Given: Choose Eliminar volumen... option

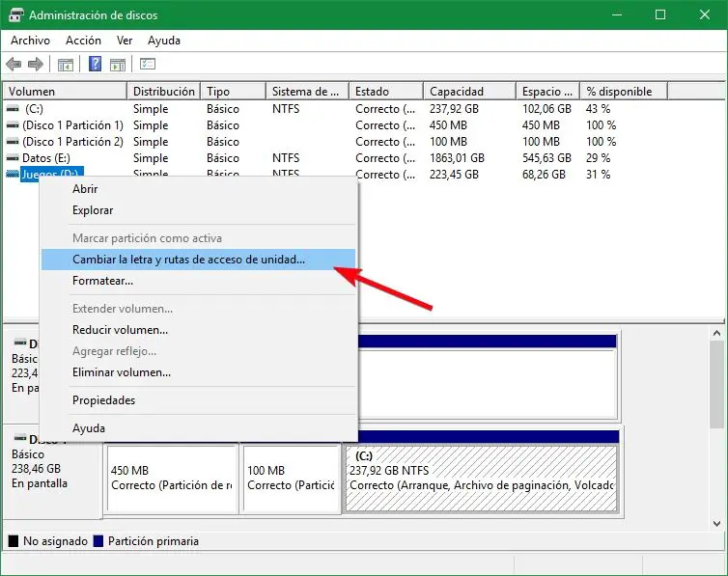Looking at the screenshot, I should (199, 372).
